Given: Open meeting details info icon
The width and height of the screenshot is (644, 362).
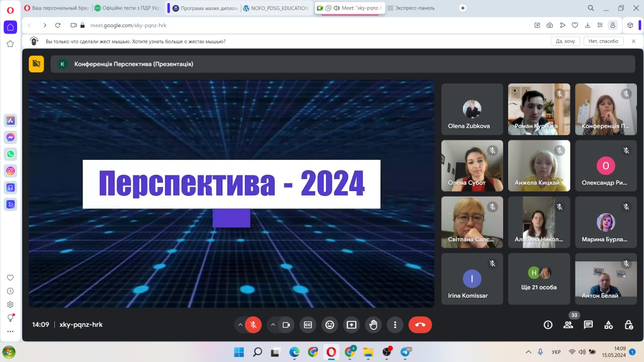Looking at the screenshot, I should pyautogui.click(x=548, y=325).
